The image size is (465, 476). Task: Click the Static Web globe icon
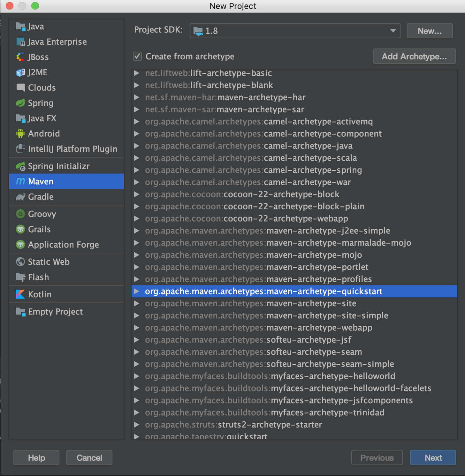coord(20,262)
